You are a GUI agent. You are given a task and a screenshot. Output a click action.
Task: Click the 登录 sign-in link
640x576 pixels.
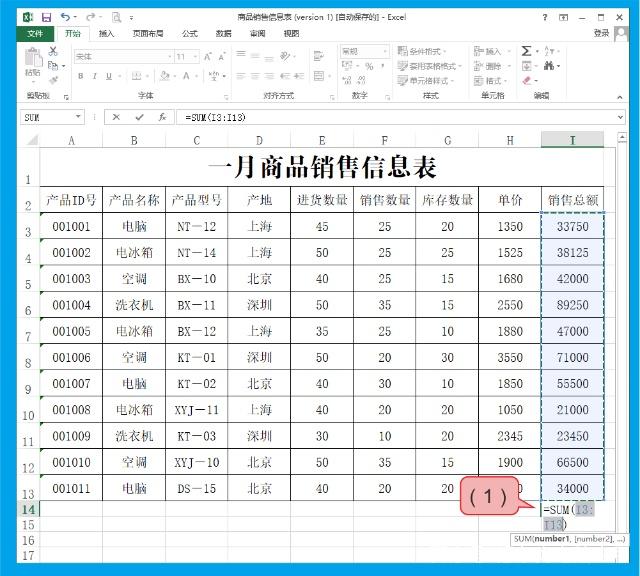[602, 33]
